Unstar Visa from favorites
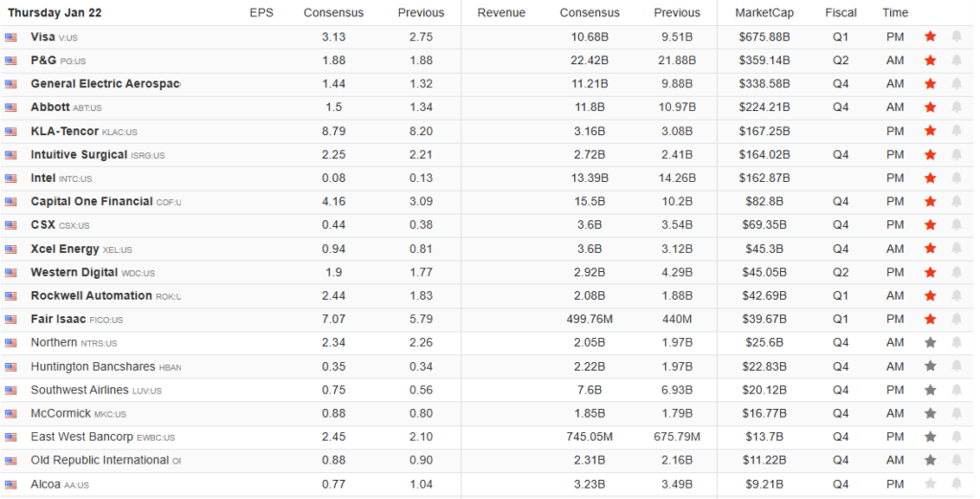This screenshot has width=980, height=499. (x=929, y=36)
